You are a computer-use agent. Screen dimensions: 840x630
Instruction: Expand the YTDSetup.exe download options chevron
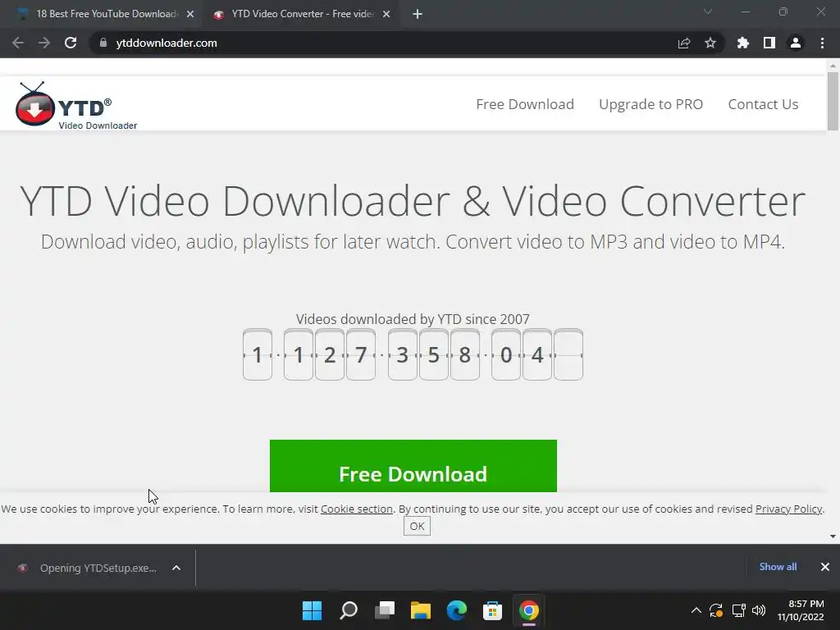coord(176,568)
